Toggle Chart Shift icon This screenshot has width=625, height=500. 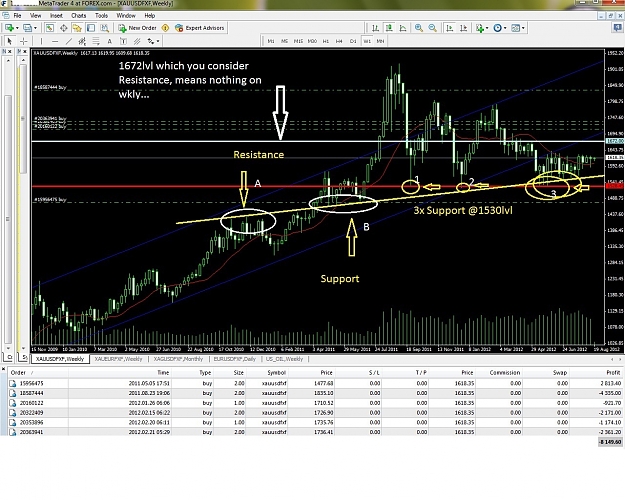[x=464, y=28]
